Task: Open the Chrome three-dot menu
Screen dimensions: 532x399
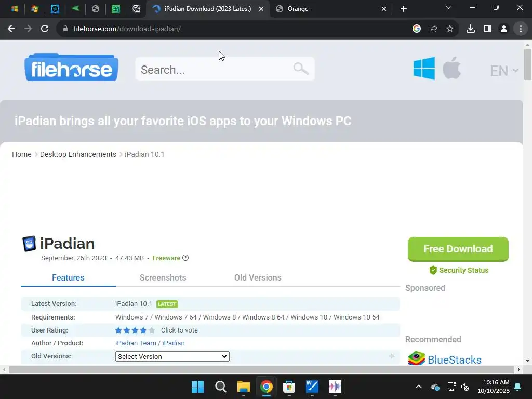Action: 521,29
